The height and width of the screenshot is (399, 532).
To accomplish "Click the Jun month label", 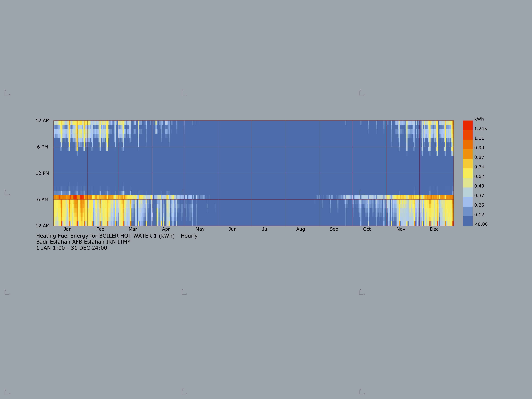I will [x=233, y=229].
